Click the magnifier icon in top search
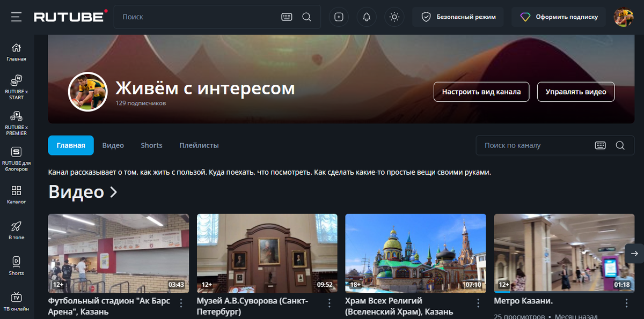The image size is (644, 319). (306, 17)
